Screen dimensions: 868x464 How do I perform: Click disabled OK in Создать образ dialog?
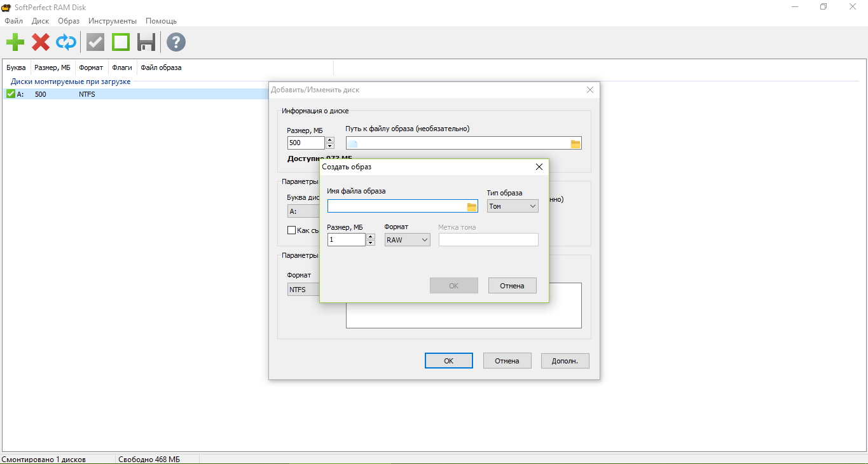[453, 286]
